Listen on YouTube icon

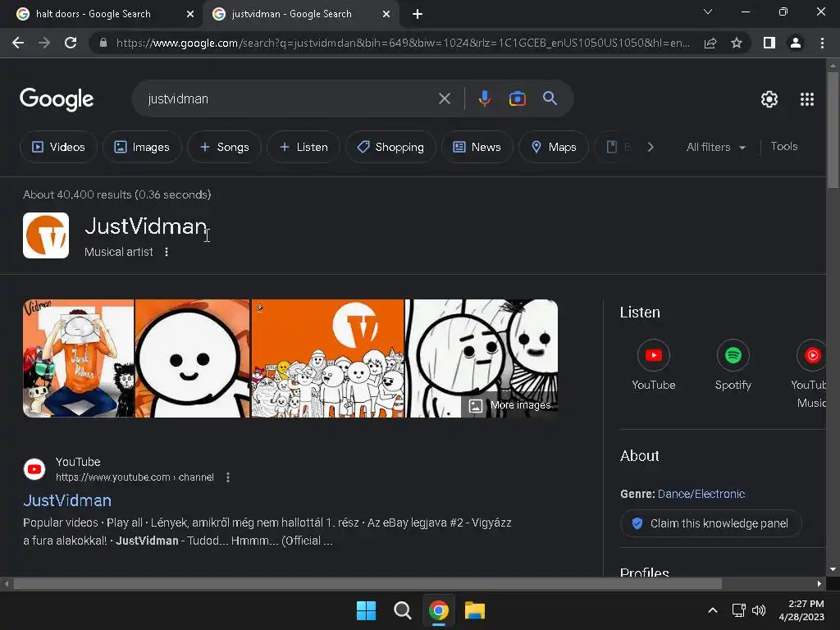(654, 355)
